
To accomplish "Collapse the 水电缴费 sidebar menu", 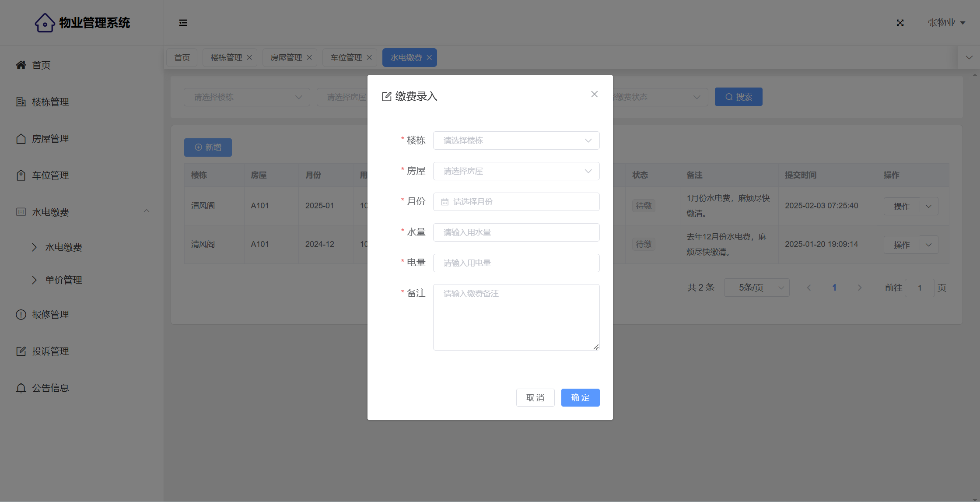I will pos(147,211).
